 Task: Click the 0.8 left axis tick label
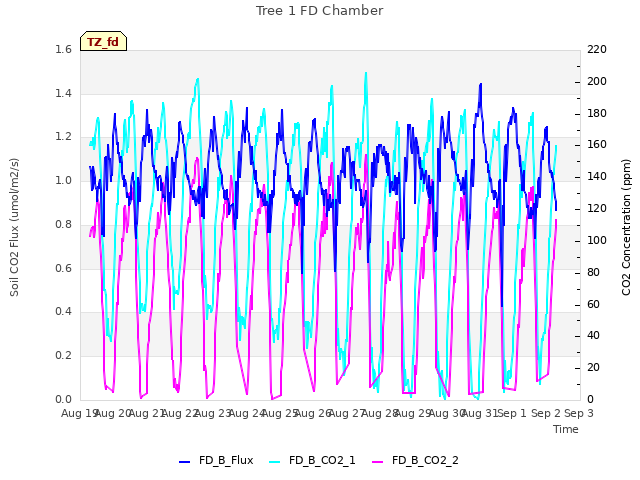click(x=63, y=224)
